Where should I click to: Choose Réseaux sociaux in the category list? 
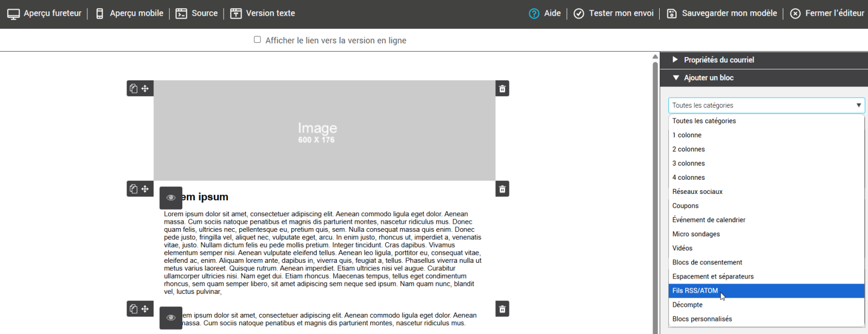click(x=697, y=192)
